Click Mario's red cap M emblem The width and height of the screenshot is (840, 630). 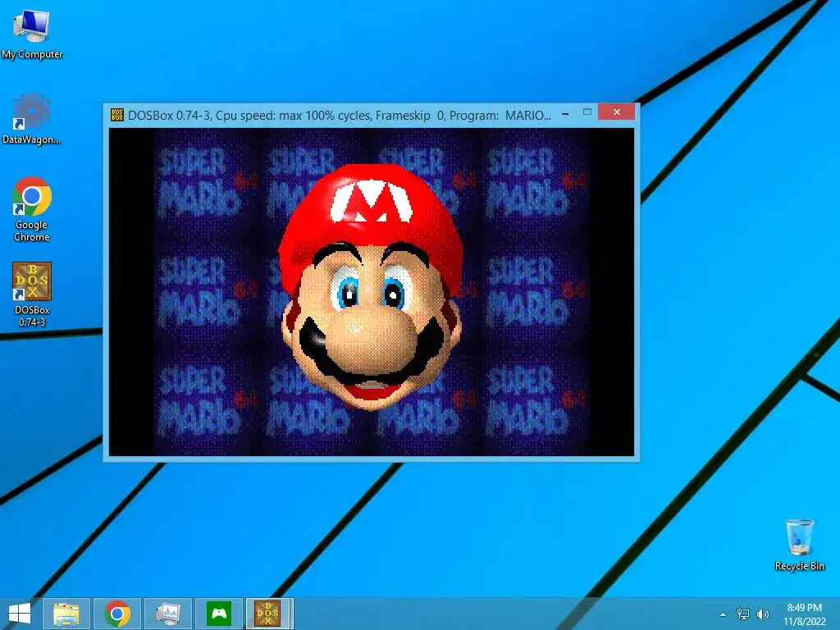tap(372, 201)
